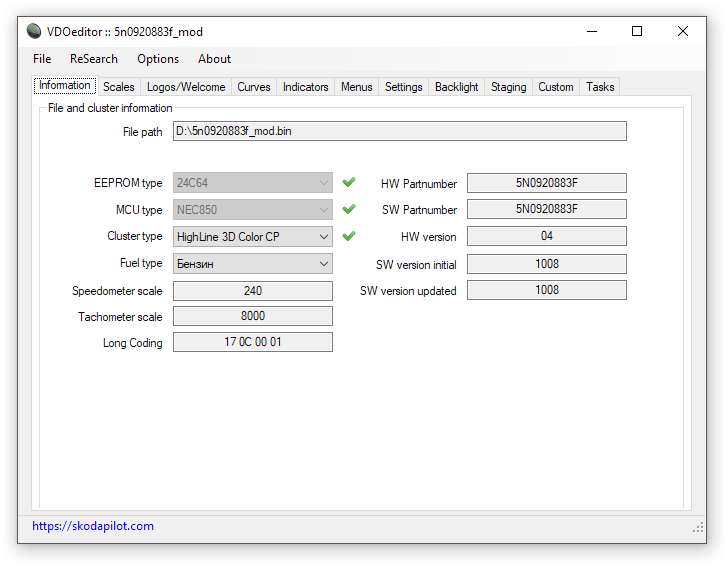Click the window resize grip in status bar
The height and width of the screenshot is (566, 728).
coord(698,527)
